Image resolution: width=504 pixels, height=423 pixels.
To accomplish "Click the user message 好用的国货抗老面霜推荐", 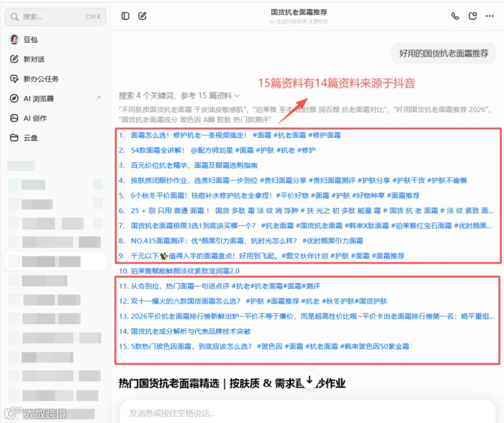I will [444, 53].
